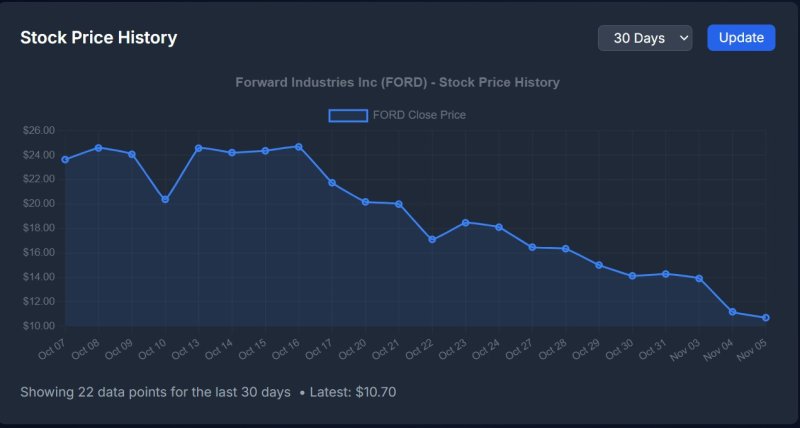The image size is (800, 428).
Task: Click the Oct 20 data point
Action: point(365,202)
